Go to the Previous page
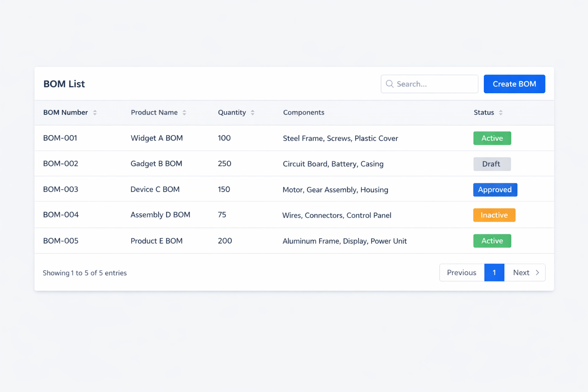The image size is (588, 392). (x=461, y=273)
